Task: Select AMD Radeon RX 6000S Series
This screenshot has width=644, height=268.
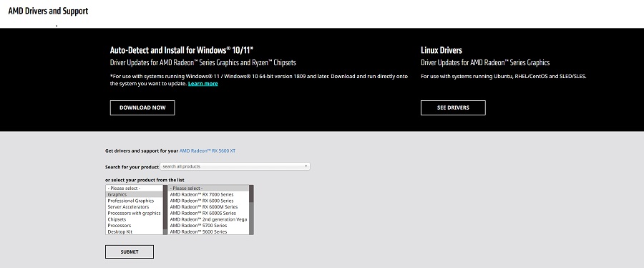Action: click(209, 213)
